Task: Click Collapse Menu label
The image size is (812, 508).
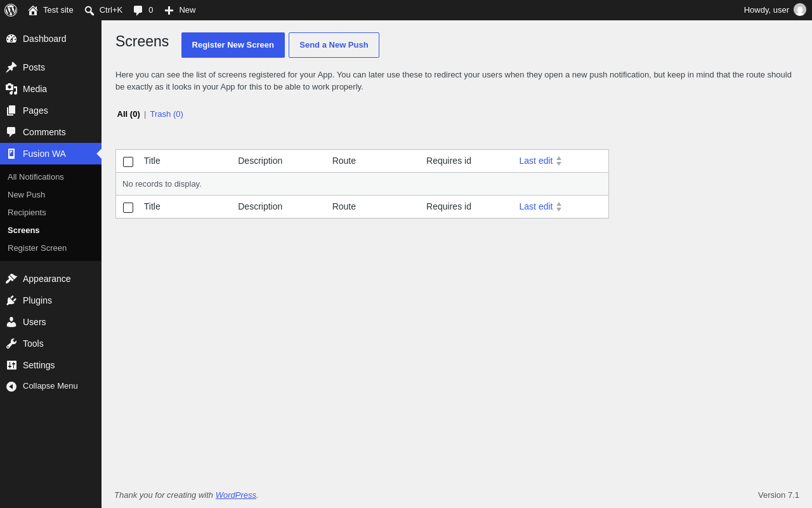Action: coord(50,386)
